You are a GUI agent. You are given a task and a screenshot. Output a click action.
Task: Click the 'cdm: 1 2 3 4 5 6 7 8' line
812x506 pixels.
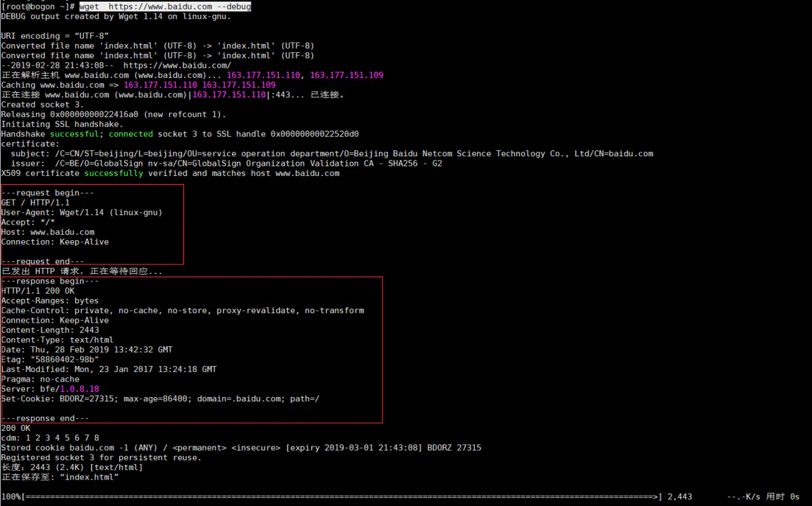coord(50,438)
